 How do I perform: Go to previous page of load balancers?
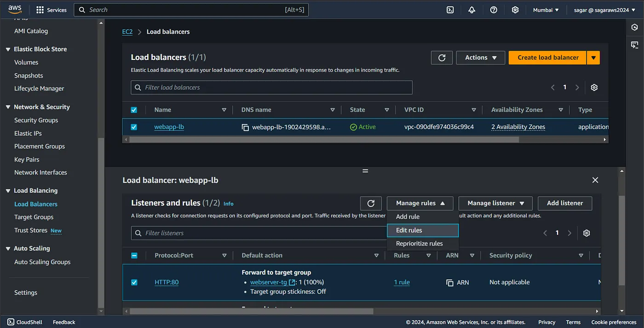pos(553,88)
